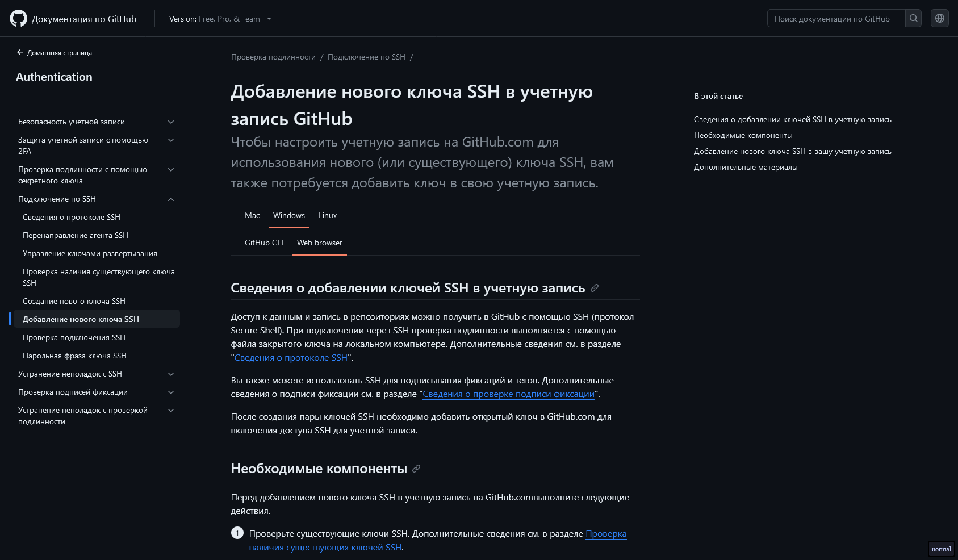Click anchor link icon beside Необходимые компоненты
Screen dimensions: 958x560
(x=416, y=469)
